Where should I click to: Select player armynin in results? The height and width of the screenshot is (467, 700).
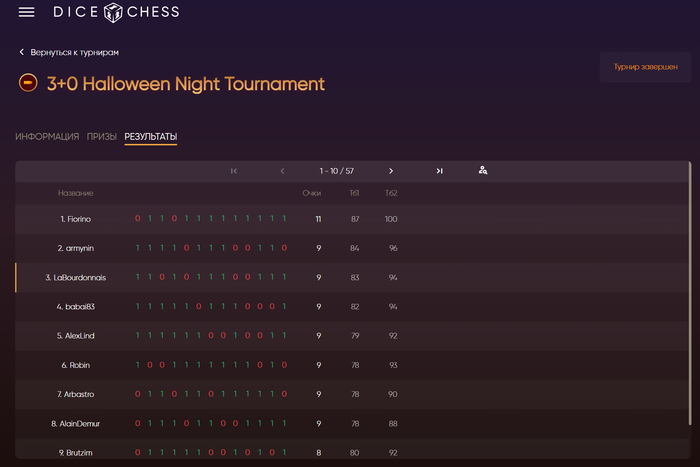coord(76,247)
